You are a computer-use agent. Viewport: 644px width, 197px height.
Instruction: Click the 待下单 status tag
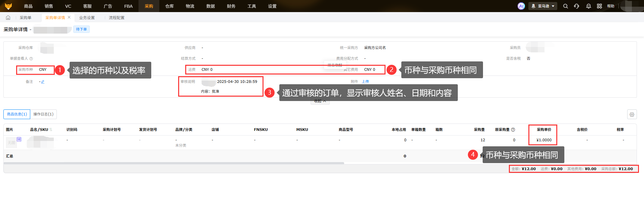tap(81, 29)
